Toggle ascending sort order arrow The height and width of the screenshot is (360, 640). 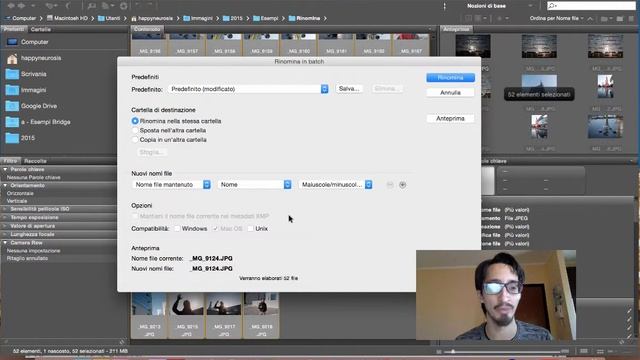[590, 18]
